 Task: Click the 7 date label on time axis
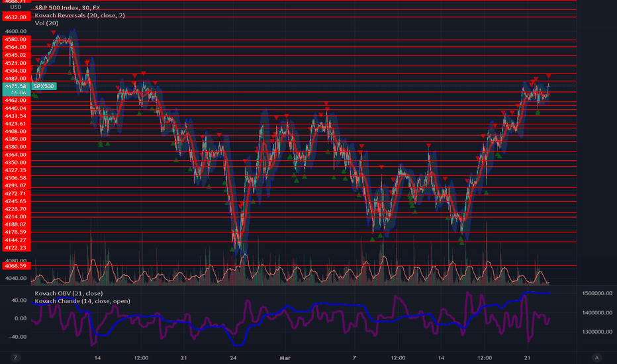(x=354, y=357)
